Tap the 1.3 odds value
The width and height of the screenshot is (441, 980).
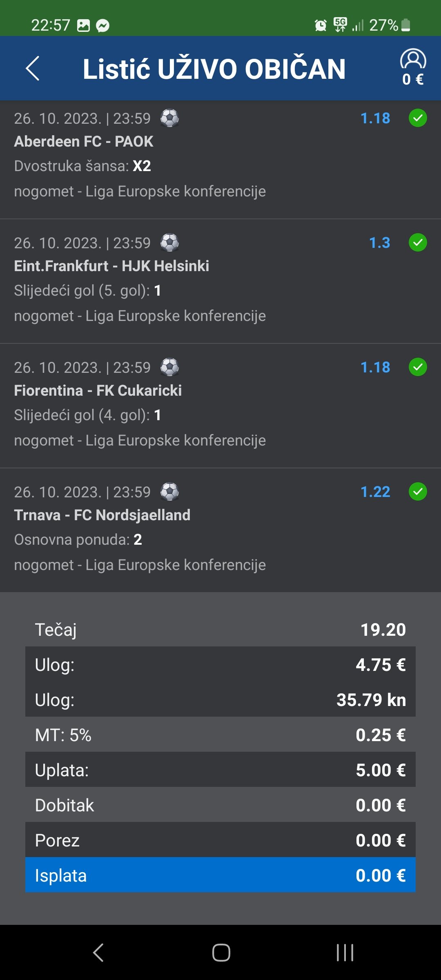click(x=379, y=243)
